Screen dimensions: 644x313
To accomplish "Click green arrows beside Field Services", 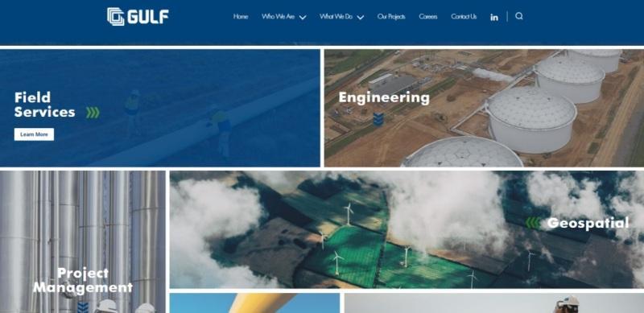I will click(93, 113).
